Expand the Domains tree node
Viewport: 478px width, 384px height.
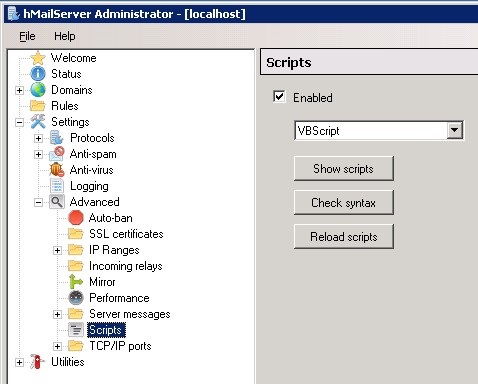pos(19,90)
